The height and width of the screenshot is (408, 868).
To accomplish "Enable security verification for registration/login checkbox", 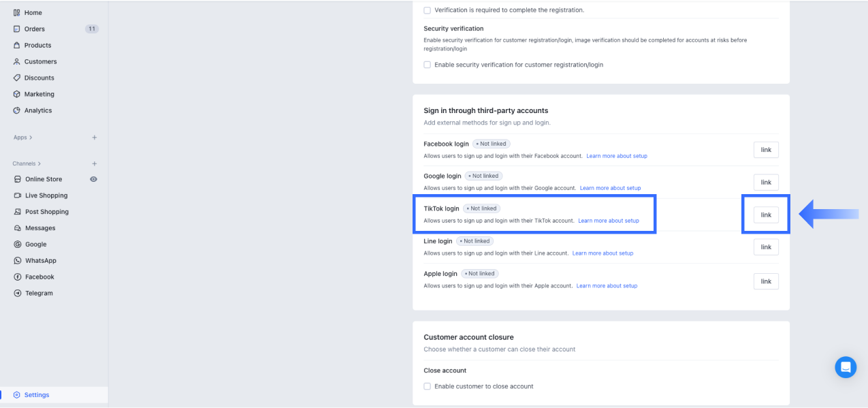I will [x=428, y=65].
